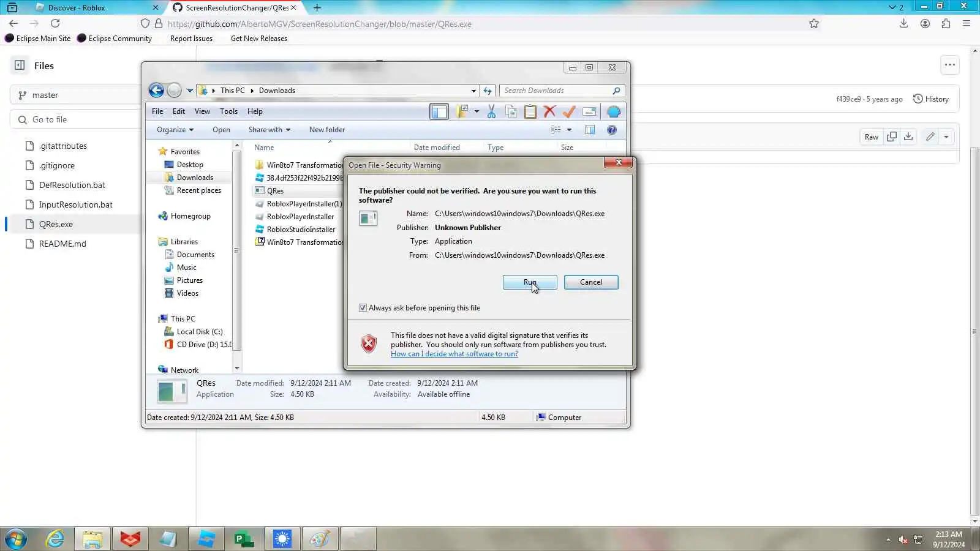Viewport: 980px width, 551px height.
Task: Open the Explorer Edit menu
Action: pyautogui.click(x=179, y=111)
